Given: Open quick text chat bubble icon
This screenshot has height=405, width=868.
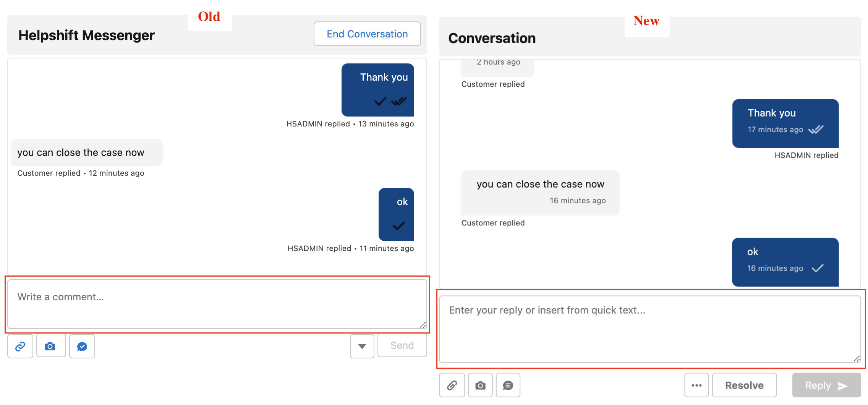Looking at the screenshot, I should [x=508, y=385].
